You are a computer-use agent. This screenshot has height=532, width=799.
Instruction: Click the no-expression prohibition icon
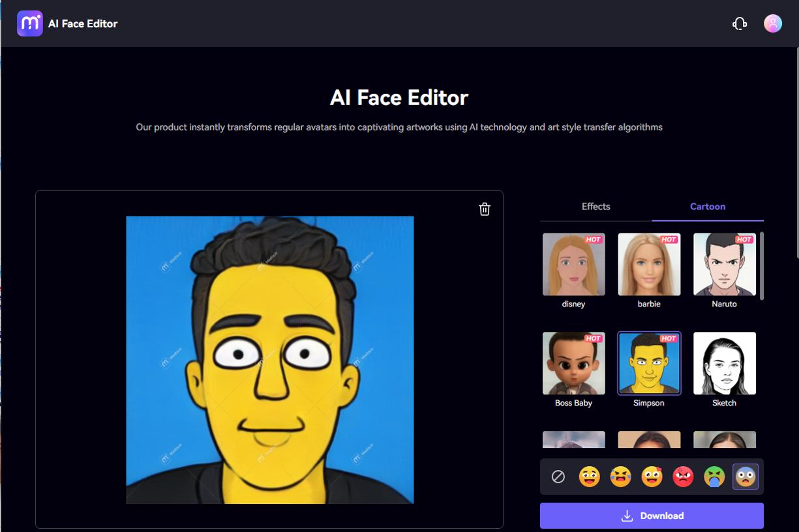coord(558,477)
